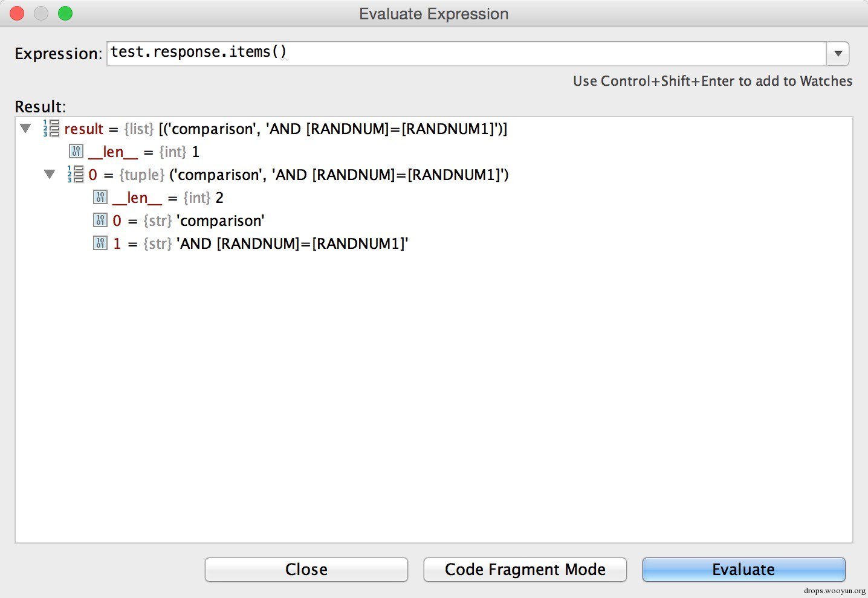The image size is (868, 598).
Task: Select the 1 = {str} 'AND [RANDNUM]=[RANDNUM1]' row
Action: 261,243
